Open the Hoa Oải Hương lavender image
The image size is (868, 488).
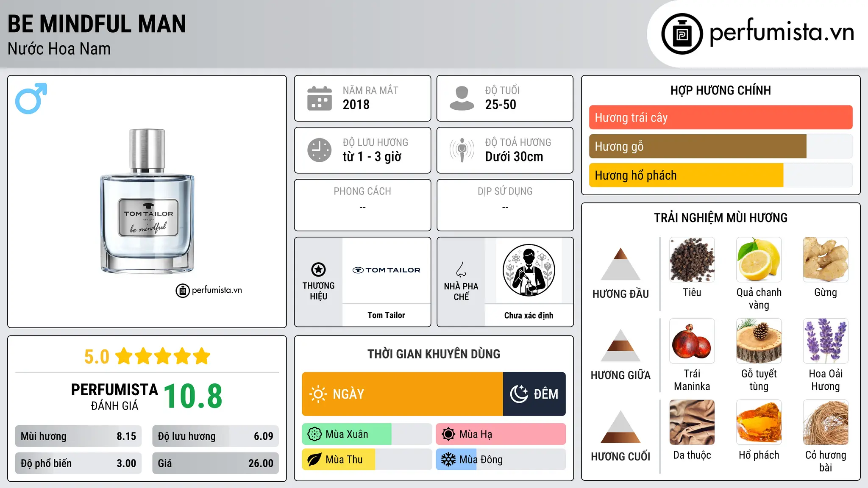click(826, 341)
